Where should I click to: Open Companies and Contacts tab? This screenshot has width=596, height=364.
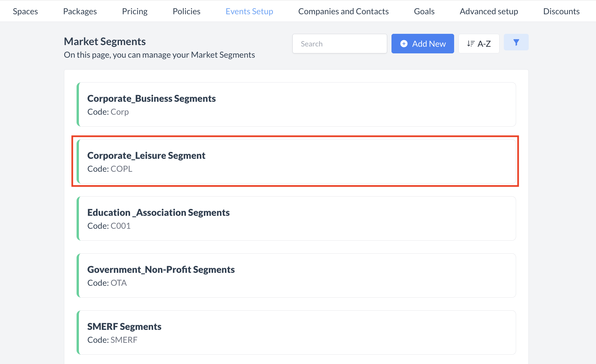pyautogui.click(x=343, y=11)
